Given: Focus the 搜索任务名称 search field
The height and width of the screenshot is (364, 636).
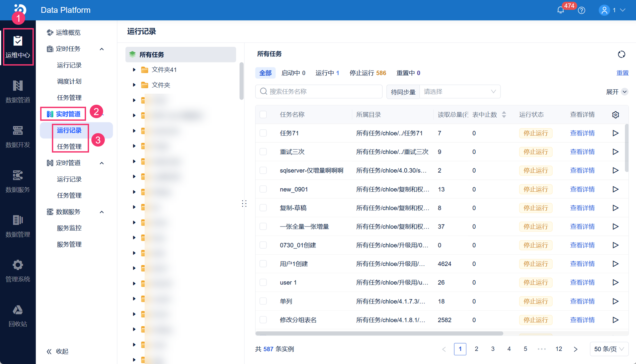Looking at the screenshot, I should 319,92.
